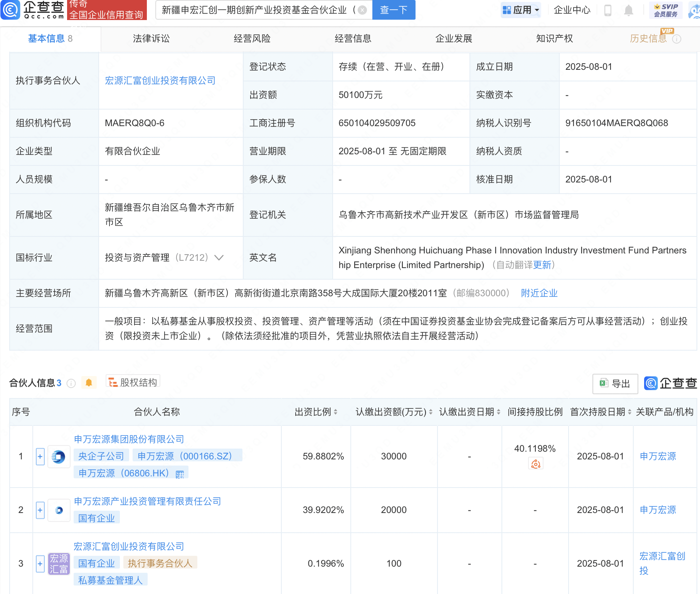Open 申万宏源 related product in row 2
Image resolution: width=700 pixels, height=594 pixels.
pyautogui.click(x=658, y=510)
